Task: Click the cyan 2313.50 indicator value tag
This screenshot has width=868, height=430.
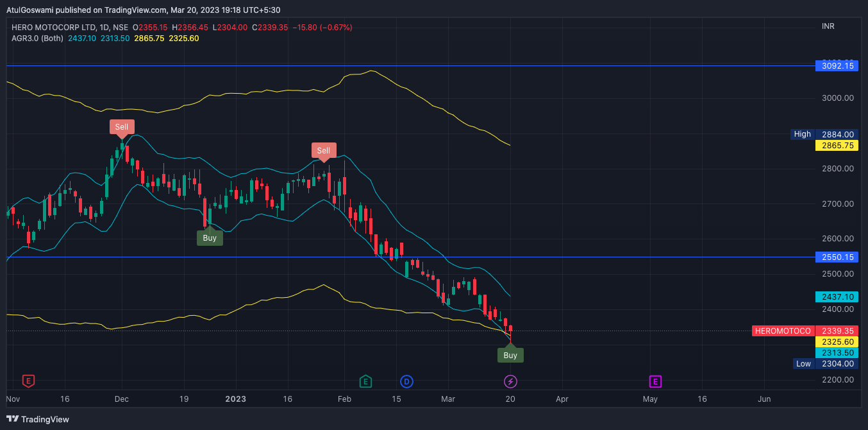Action: [836, 353]
